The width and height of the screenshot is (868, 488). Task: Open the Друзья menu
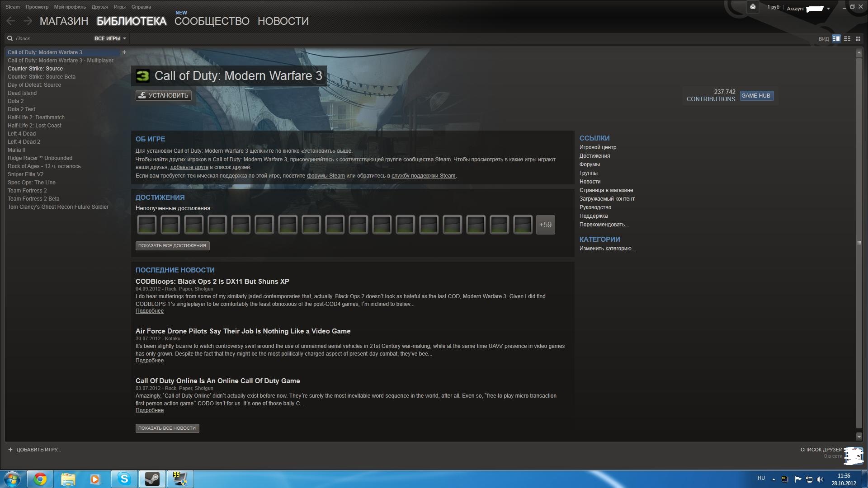(x=99, y=7)
